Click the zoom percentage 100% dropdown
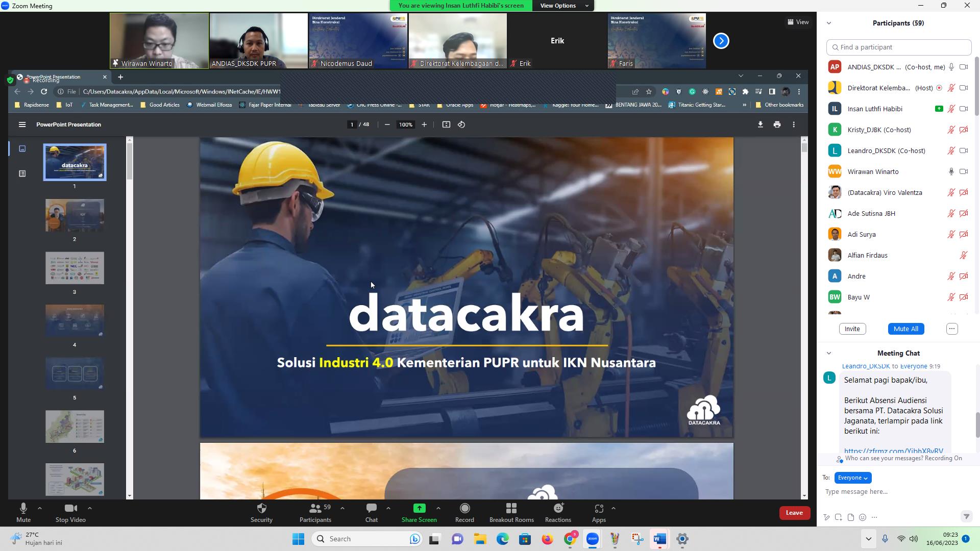 406,124
